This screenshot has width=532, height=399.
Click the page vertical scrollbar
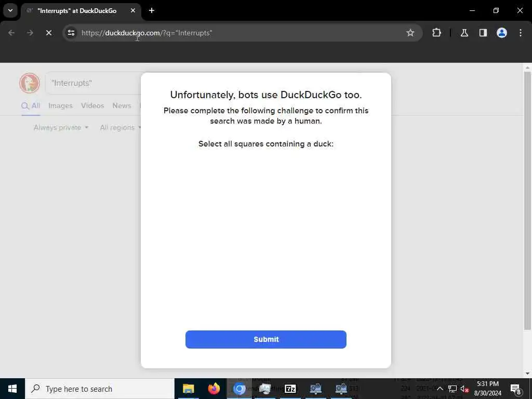(527, 200)
